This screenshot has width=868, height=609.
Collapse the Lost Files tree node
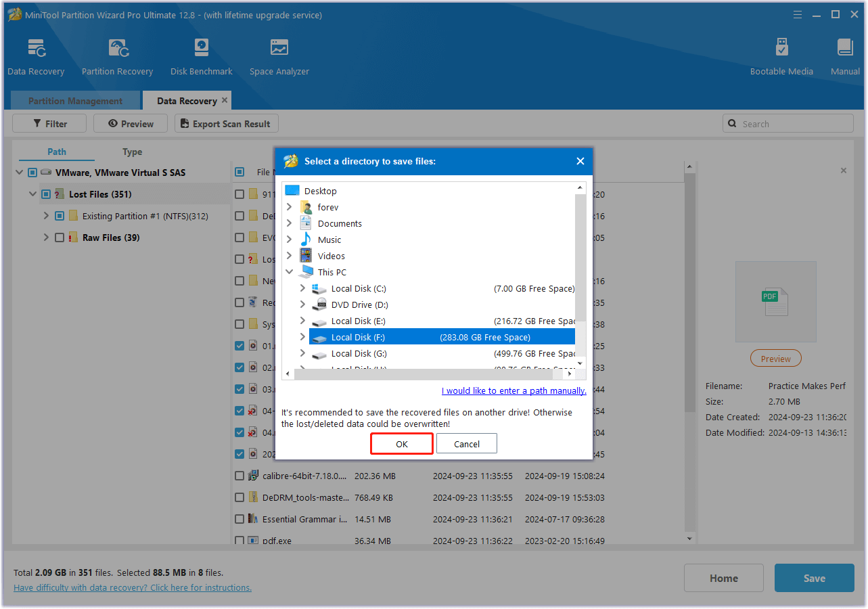point(32,194)
